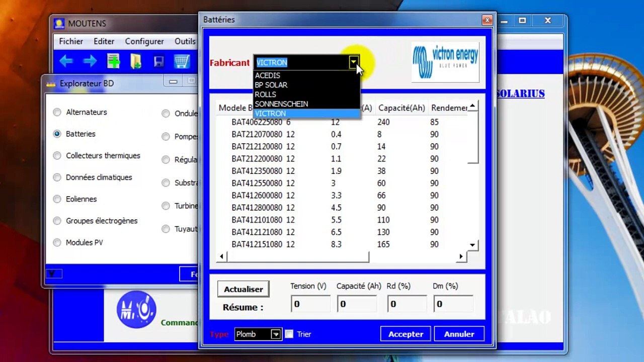Click the floppy disk save icon
This screenshot has width=644, height=362.
[159, 62]
